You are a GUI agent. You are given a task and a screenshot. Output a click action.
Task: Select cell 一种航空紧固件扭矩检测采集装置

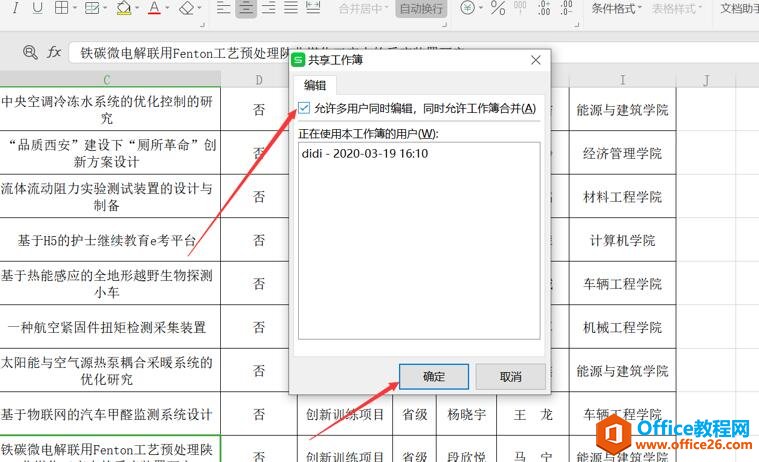[109, 327]
